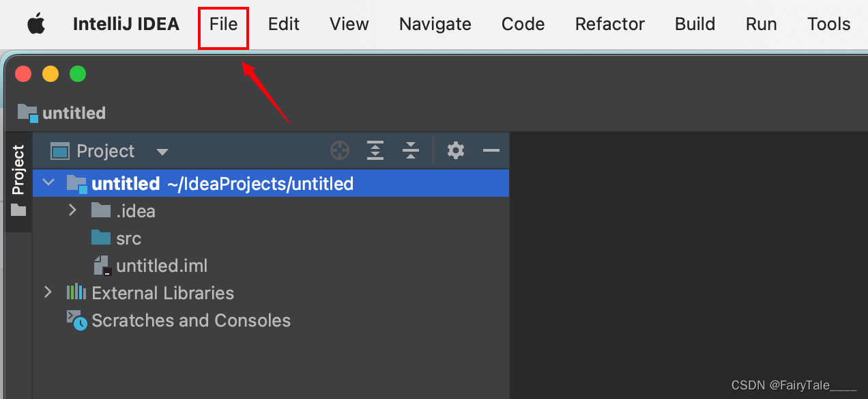This screenshot has width=868, height=399.
Task: Hide the Project tool window via minus icon
Action: (491, 150)
